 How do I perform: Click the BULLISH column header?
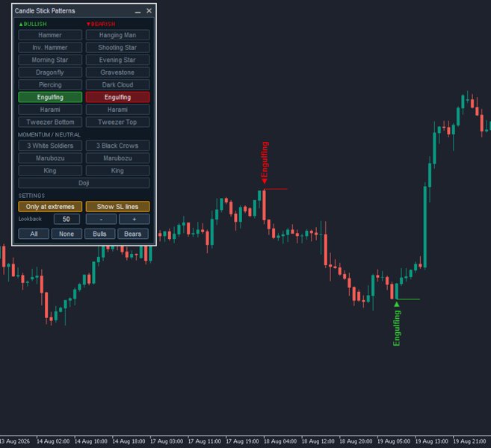point(33,24)
